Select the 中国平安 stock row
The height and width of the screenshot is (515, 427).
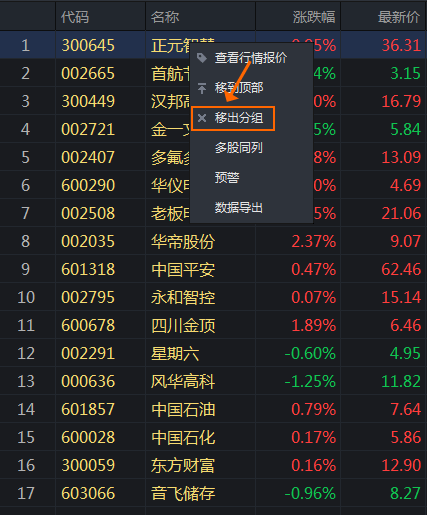pyautogui.click(x=213, y=269)
